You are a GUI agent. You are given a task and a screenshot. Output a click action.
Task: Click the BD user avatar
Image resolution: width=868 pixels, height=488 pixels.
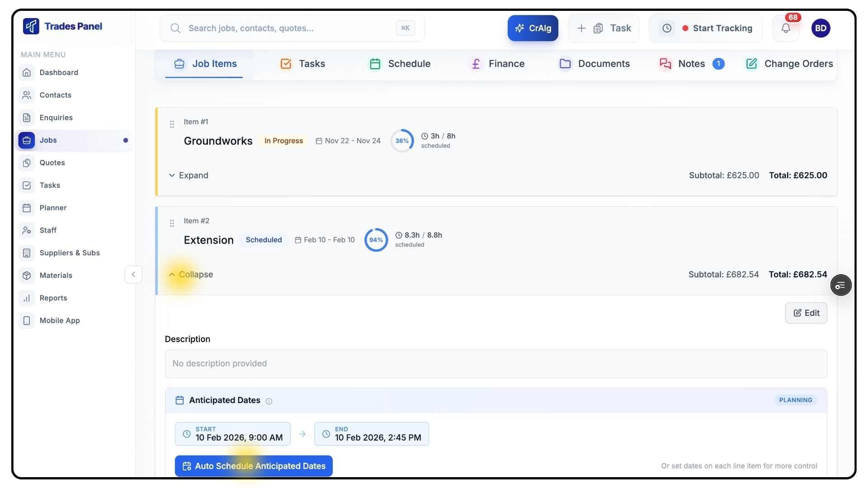pos(821,28)
